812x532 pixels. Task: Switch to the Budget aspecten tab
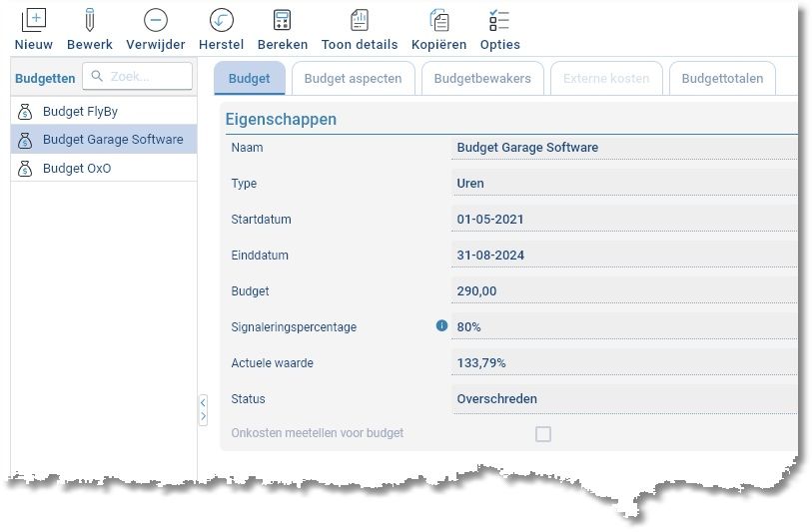353,79
